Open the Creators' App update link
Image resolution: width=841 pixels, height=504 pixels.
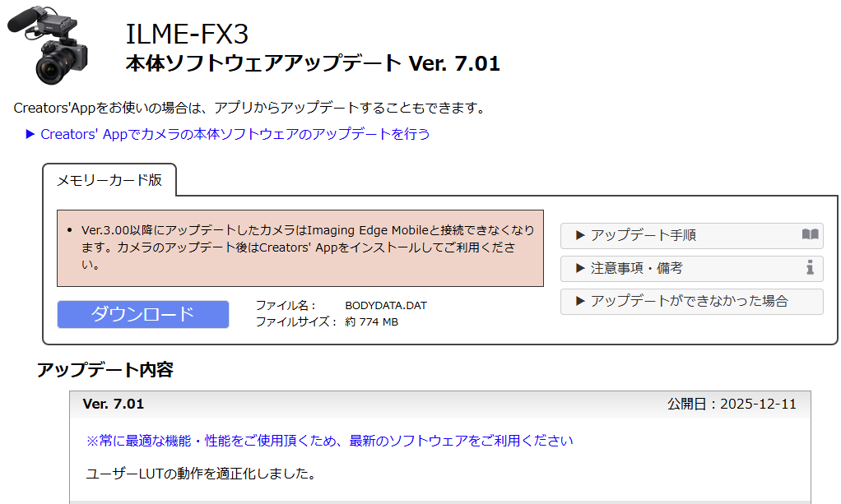pyautogui.click(x=235, y=134)
